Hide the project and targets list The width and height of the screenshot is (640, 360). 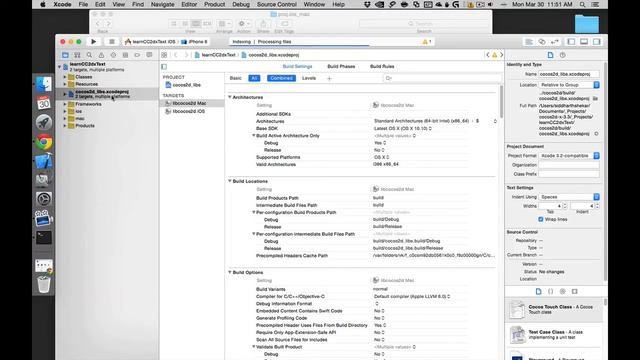tap(164, 67)
